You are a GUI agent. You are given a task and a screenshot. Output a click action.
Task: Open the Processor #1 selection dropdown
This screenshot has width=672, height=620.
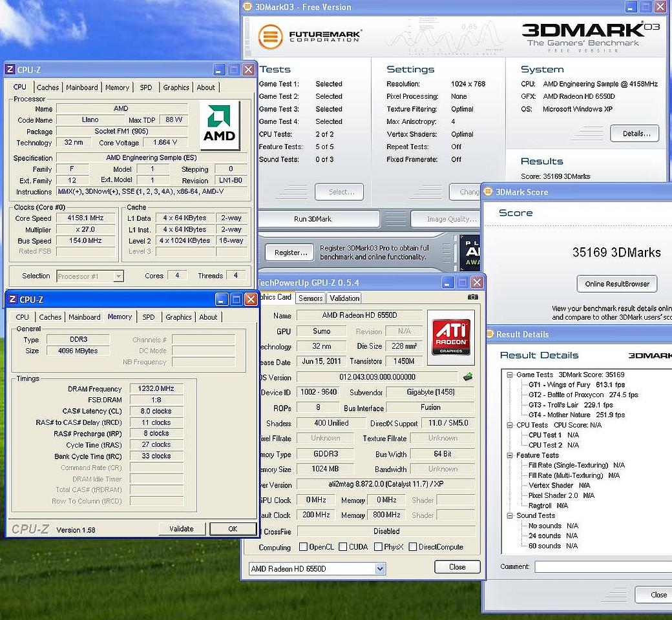118,276
